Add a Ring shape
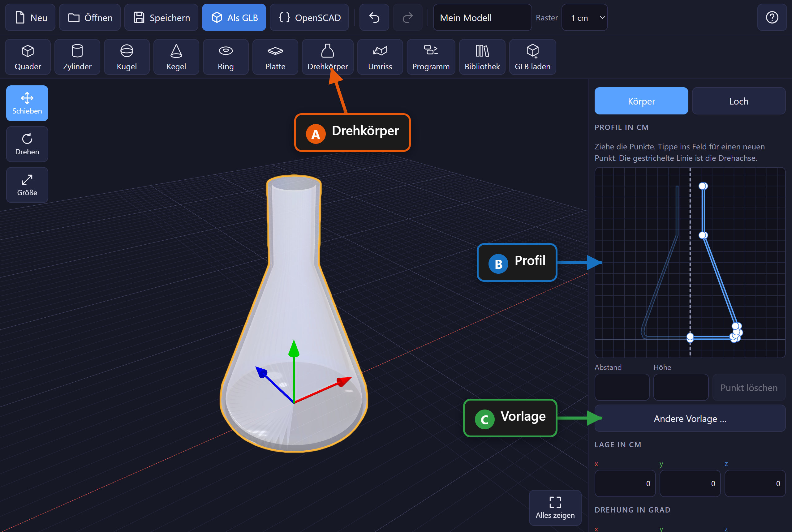Screen dimensions: 792x532 pyautogui.click(x=226, y=57)
